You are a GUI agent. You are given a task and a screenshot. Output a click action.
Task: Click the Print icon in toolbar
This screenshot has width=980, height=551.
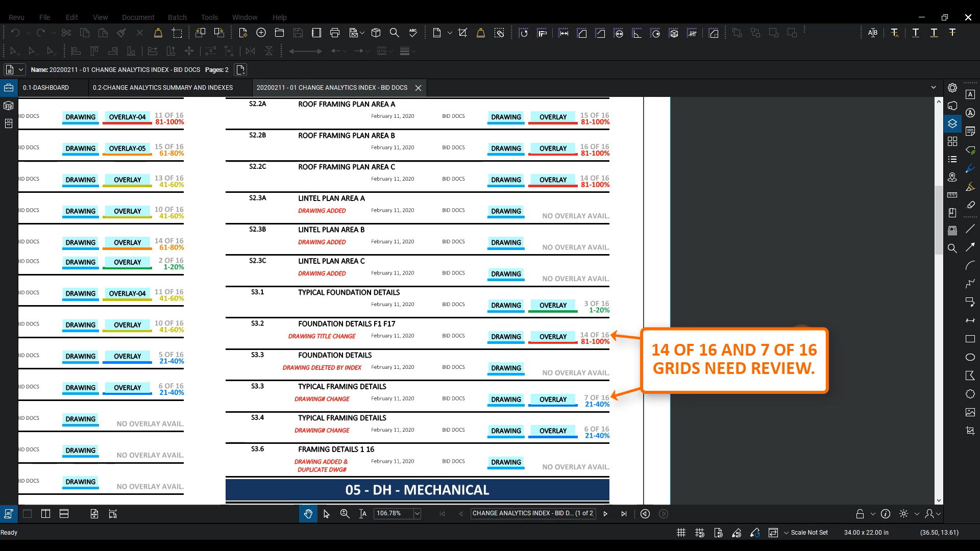(x=335, y=33)
